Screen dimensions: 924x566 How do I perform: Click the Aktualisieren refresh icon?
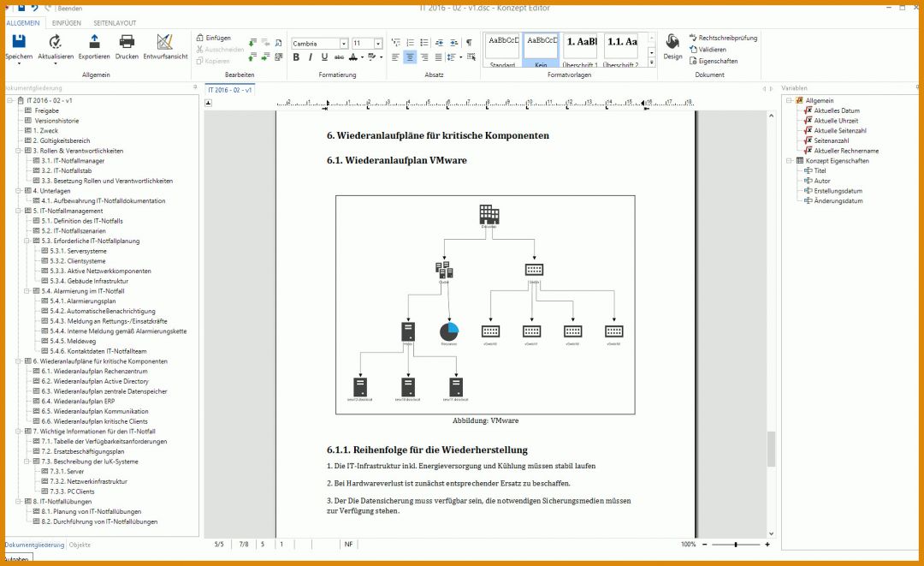click(56, 42)
